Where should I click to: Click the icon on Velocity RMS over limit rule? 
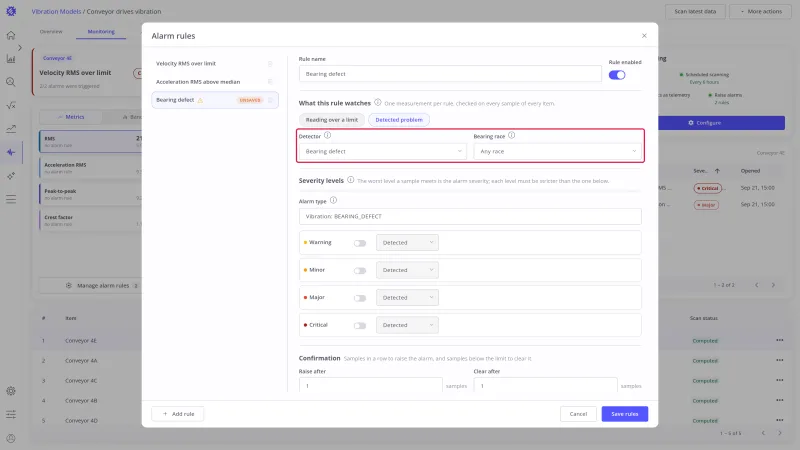pos(270,64)
